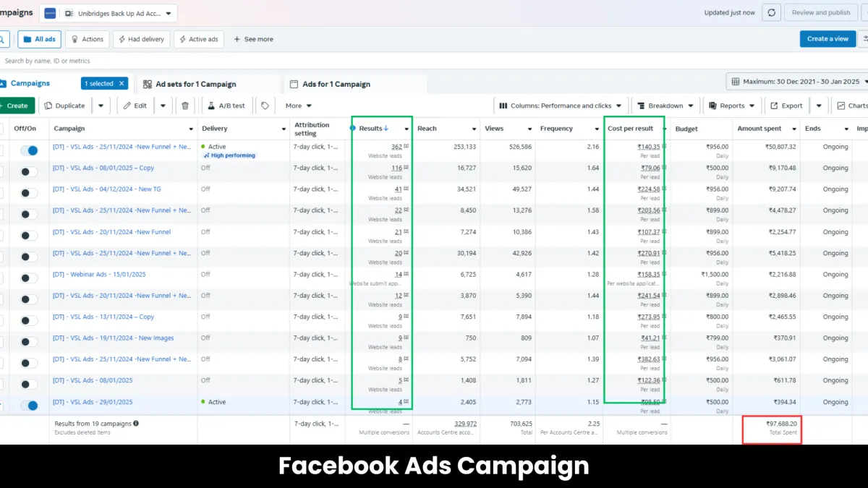Viewport: 868px width, 488px height.
Task: Click the Search by name, ID or metrics field
Action: click(434, 61)
